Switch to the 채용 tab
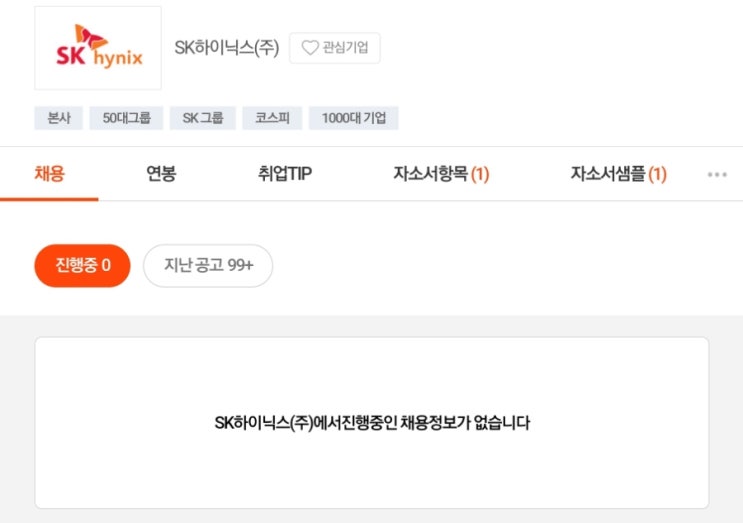 coord(49,174)
